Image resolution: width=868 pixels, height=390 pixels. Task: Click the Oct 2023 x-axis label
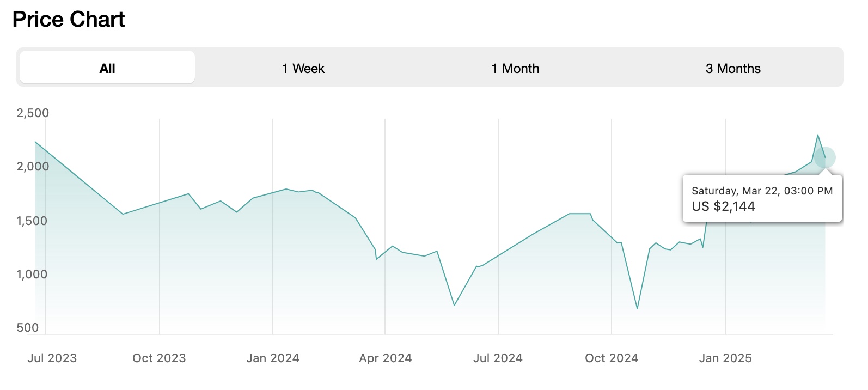coord(159,358)
